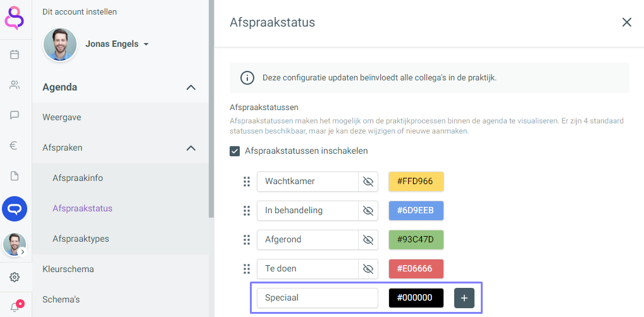Click the settings gear icon

[15, 277]
